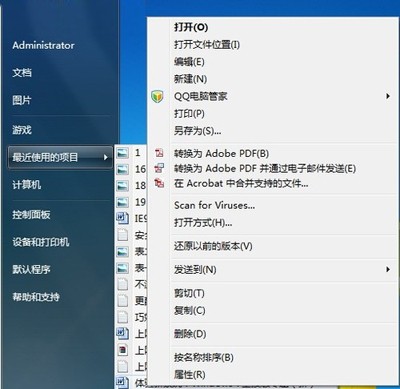Image resolution: width=400 pixels, height=389 pixels.
Task: Choose 打开文件位置(I) in the context menu
Action: click(207, 44)
